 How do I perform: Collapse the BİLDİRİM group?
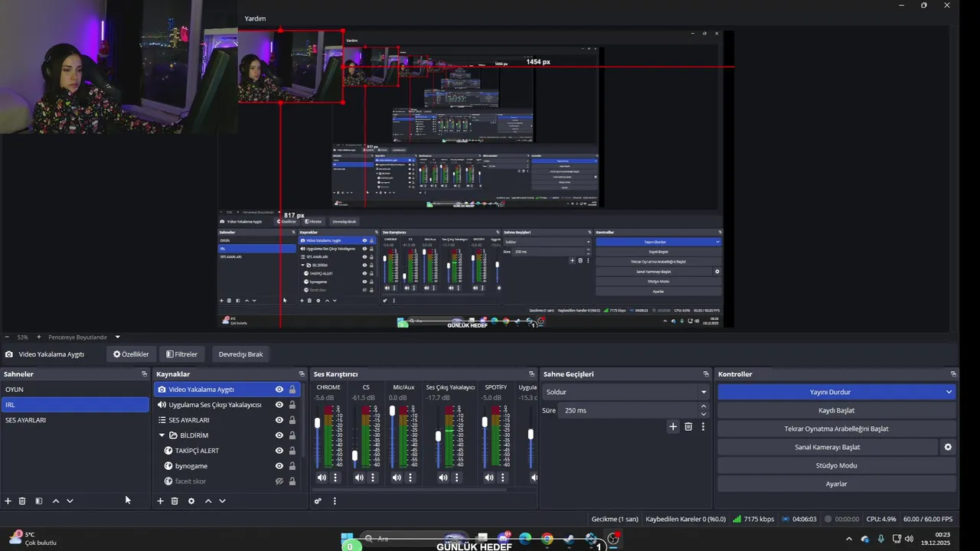click(x=162, y=435)
